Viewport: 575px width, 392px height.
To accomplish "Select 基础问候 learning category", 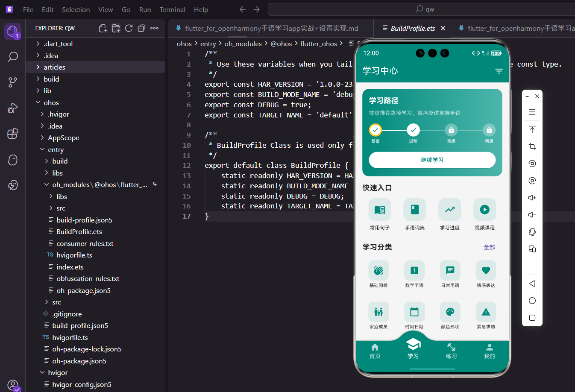I will [378, 274].
